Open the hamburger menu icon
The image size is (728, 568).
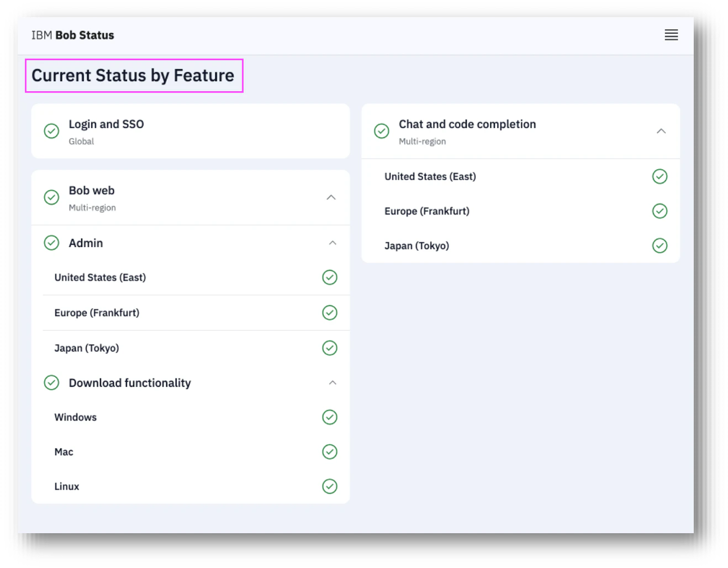tap(671, 35)
